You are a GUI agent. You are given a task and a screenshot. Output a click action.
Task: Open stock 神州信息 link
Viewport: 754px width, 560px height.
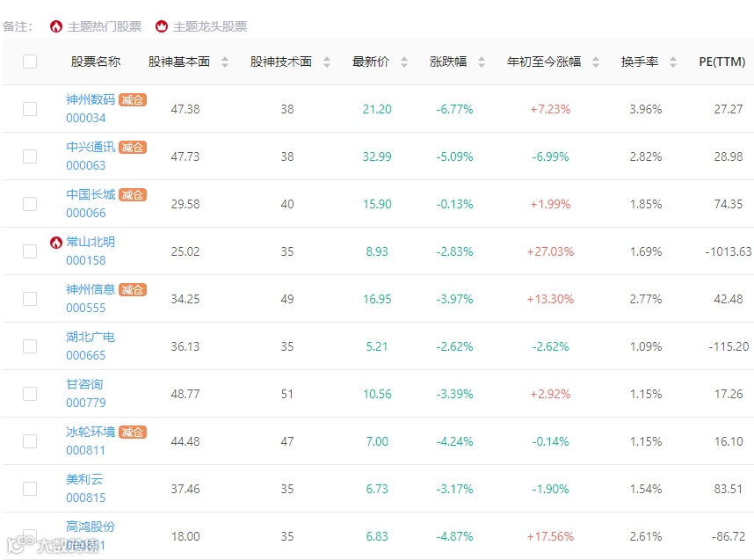91,289
